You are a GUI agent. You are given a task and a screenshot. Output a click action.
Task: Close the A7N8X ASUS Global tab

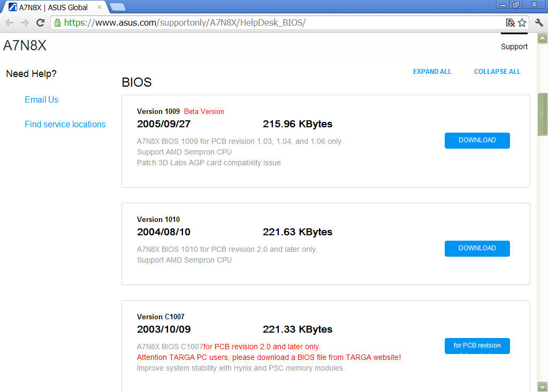click(99, 7)
